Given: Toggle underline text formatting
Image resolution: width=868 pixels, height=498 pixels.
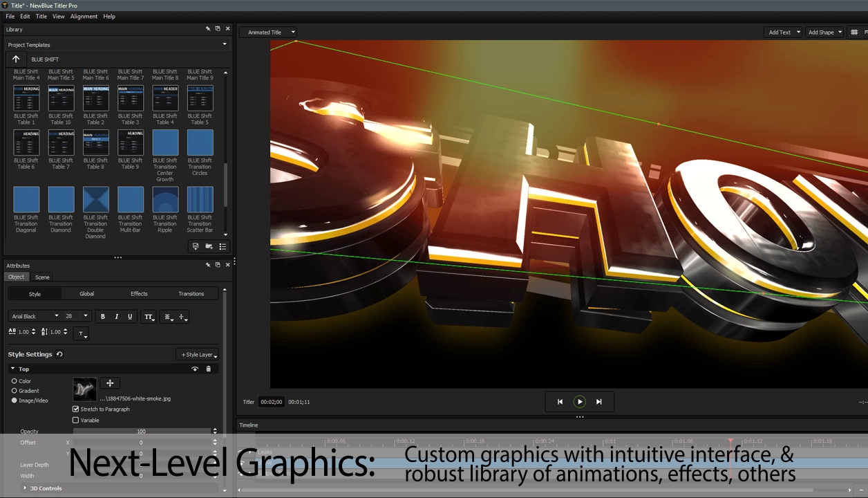Looking at the screenshot, I should click(x=129, y=316).
